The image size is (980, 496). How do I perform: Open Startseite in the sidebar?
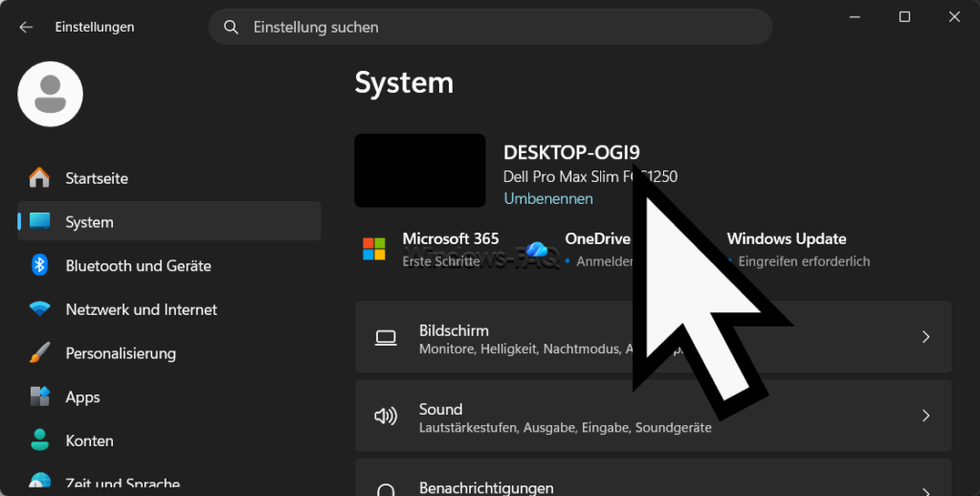[x=169, y=178]
